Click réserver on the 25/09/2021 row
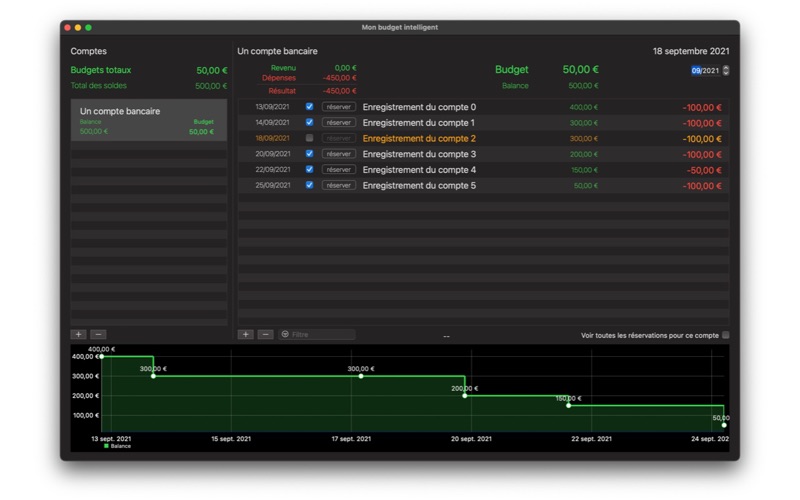Viewport: 800px width, 500px height. pyautogui.click(x=339, y=185)
